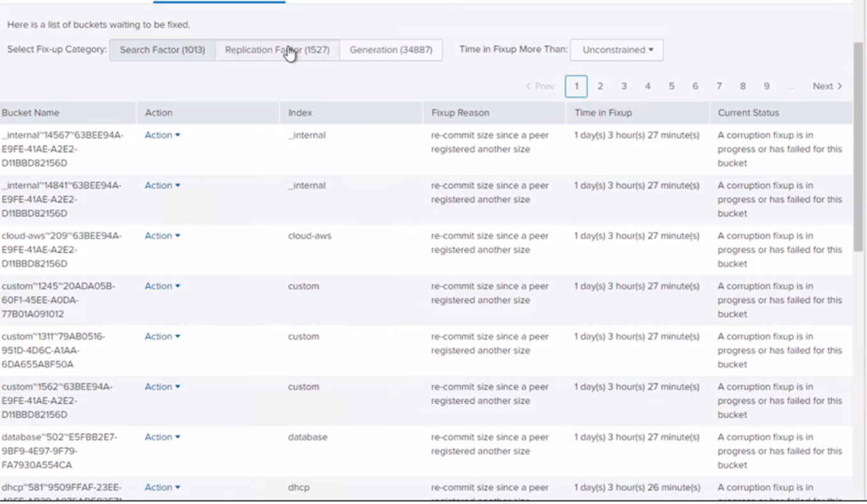Click the Prev pagination control
Image resolution: width=867 pixels, height=504 pixels.
541,85
